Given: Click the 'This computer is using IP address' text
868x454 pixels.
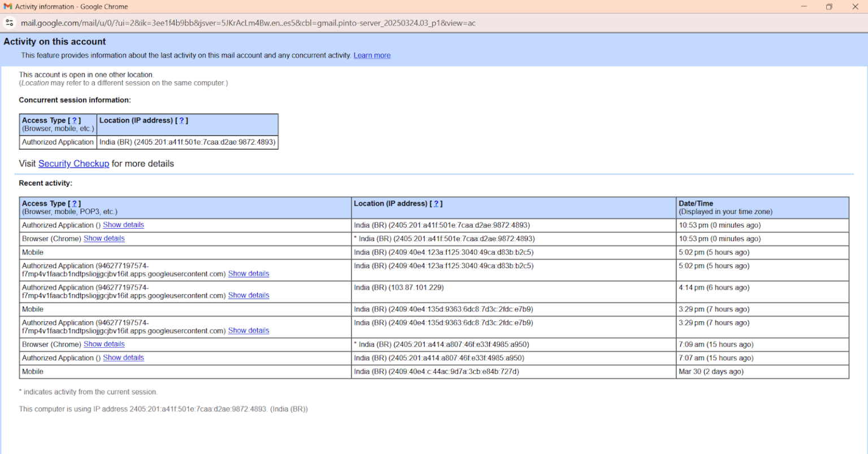Looking at the screenshot, I should [x=163, y=409].
